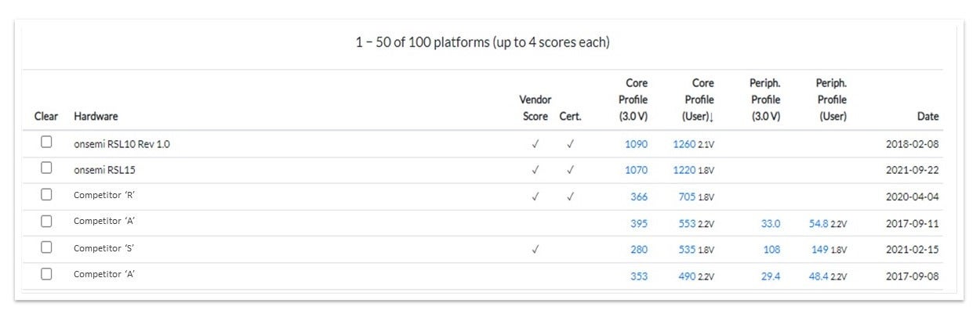Click the 1220 score for onsemi RSL15

coord(684,170)
